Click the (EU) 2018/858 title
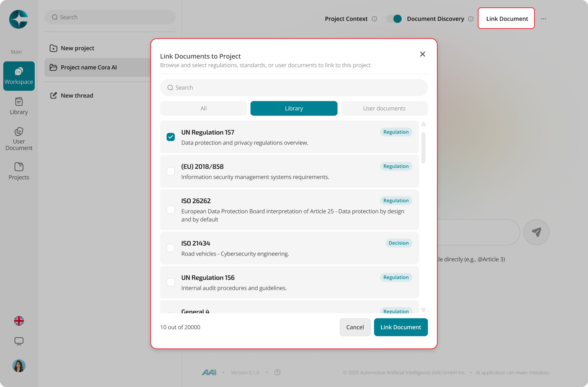The width and height of the screenshot is (588, 387). pos(203,167)
